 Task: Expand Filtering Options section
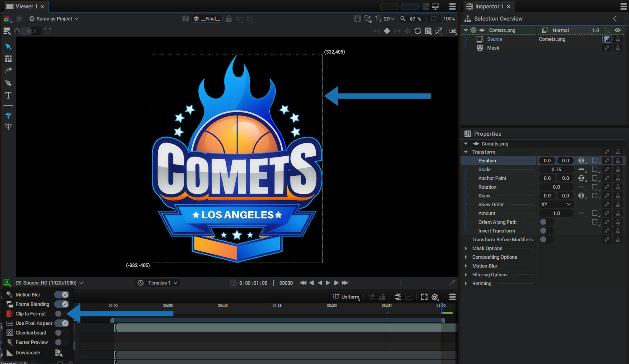(466, 274)
